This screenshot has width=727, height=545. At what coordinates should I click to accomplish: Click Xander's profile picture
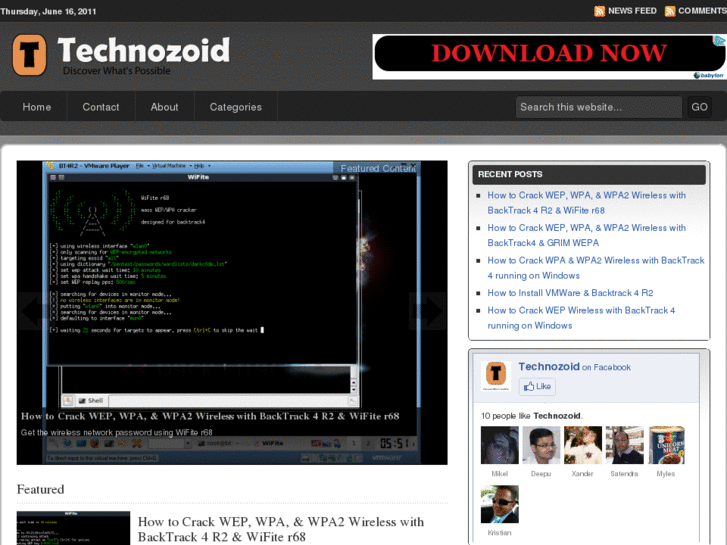583,445
